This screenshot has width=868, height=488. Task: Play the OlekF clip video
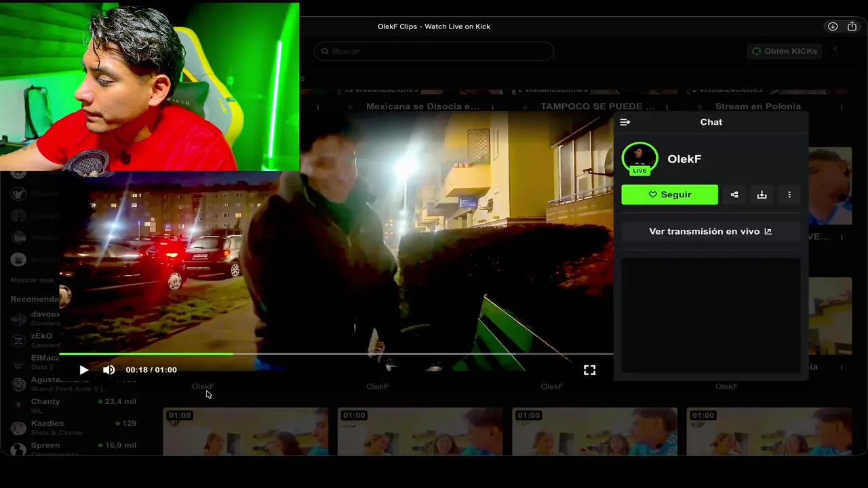coord(84,370)
